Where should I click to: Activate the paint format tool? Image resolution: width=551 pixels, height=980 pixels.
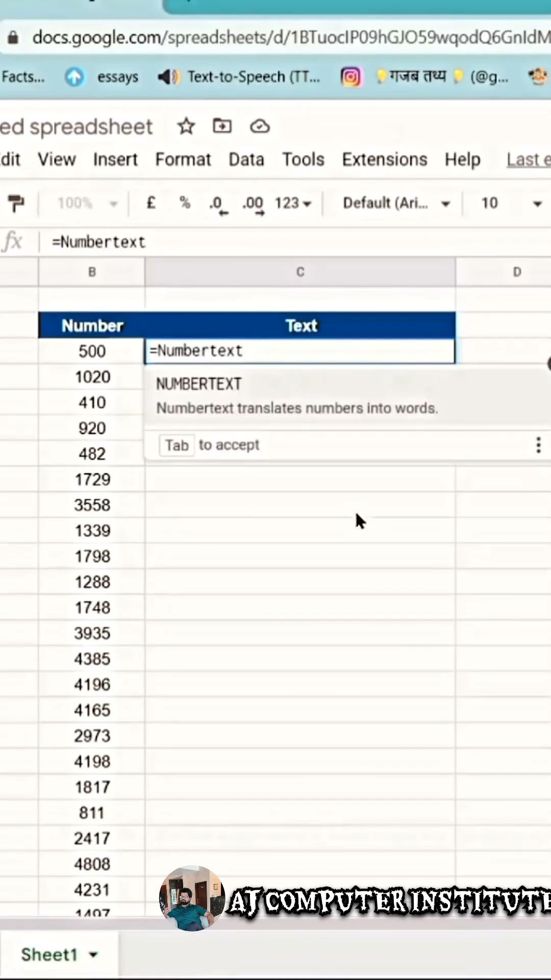[x=16, y=203]
